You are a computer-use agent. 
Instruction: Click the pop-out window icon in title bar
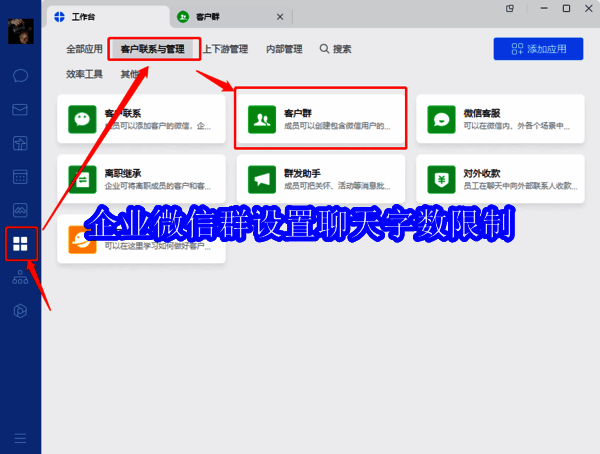[510, 8]
